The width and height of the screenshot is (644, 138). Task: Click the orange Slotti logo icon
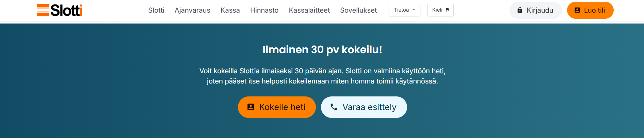[43, 10]
